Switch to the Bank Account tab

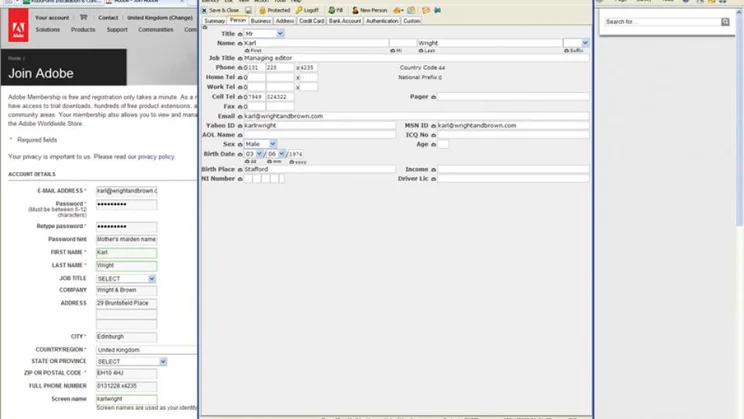point(345,20)
